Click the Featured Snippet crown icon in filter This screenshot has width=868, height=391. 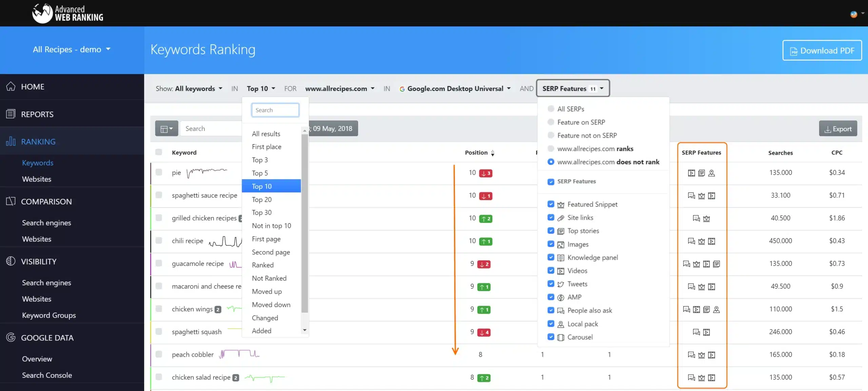point(561,204)
